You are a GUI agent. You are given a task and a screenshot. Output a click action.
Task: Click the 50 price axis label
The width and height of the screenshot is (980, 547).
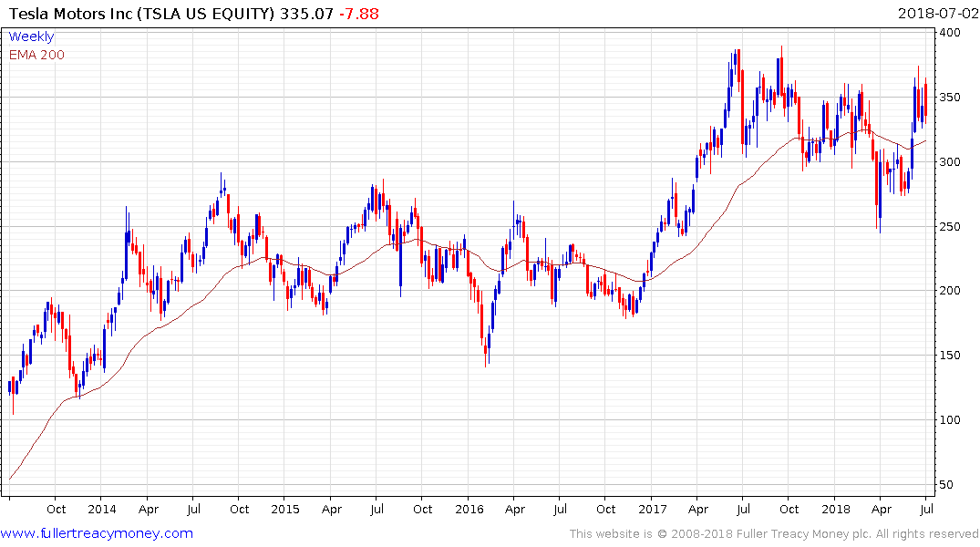point(945,484)
